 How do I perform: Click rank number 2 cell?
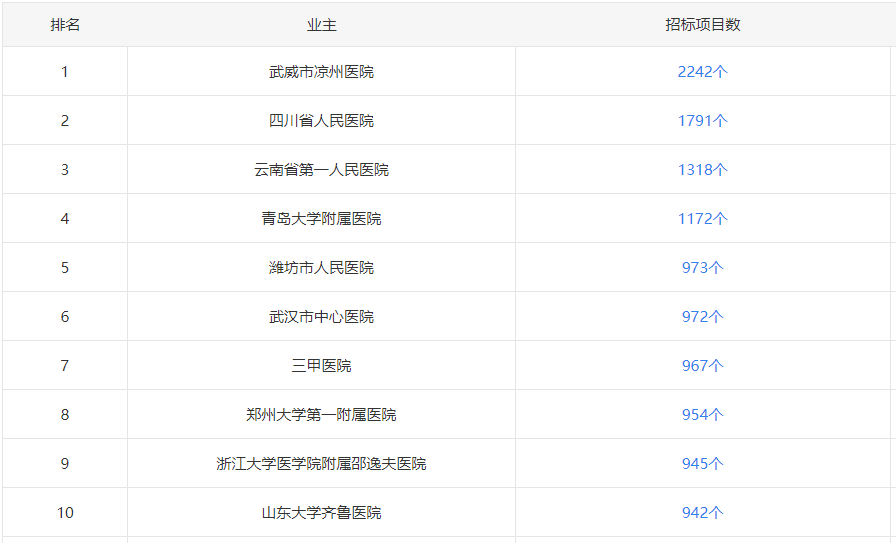click(65, 121)
